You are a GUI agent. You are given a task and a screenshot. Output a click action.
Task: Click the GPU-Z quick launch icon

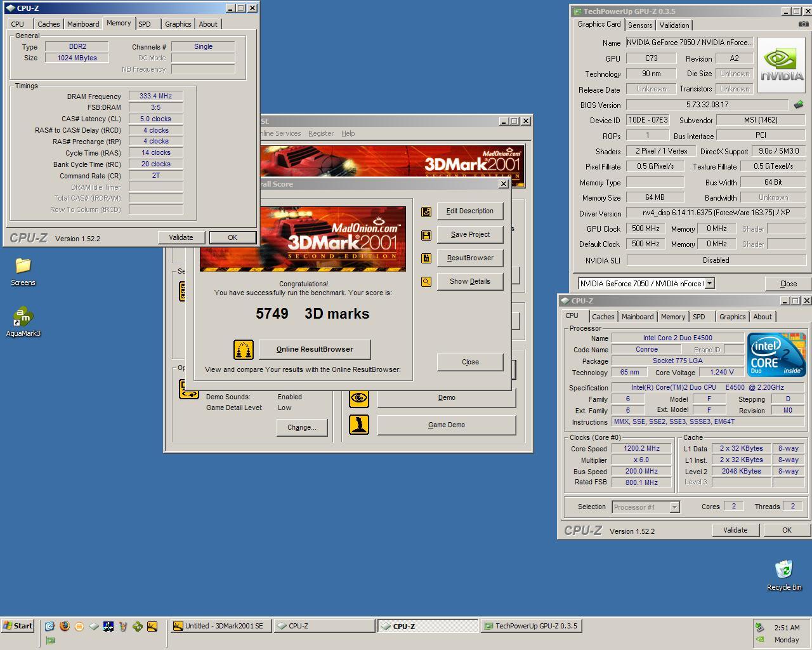coord(49,640)
